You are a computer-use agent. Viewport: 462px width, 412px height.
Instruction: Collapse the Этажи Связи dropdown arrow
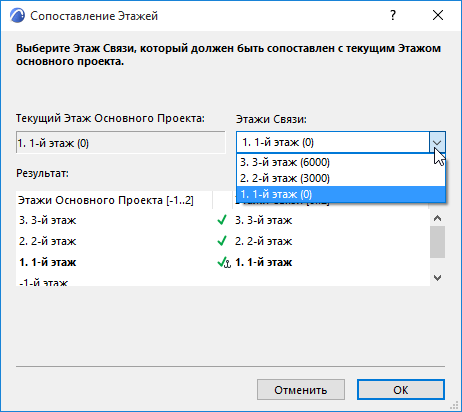(437, 143)
